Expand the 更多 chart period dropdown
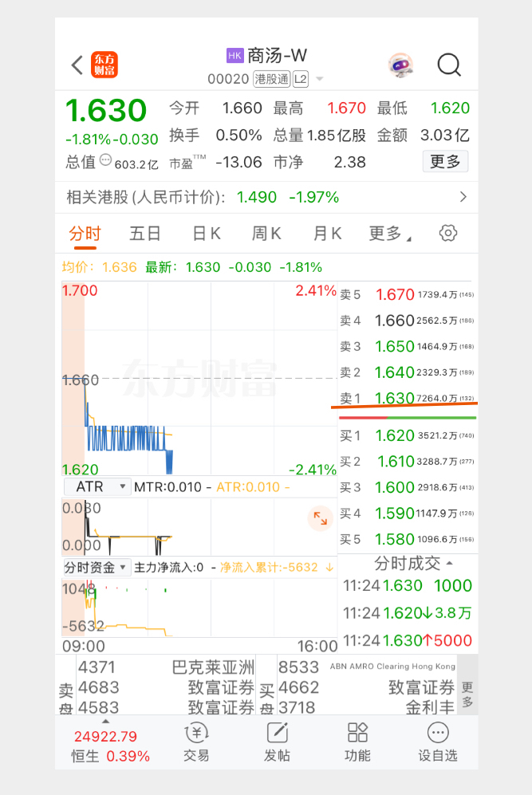Viewport: 532px width, 795px height. tap(389, 234)
